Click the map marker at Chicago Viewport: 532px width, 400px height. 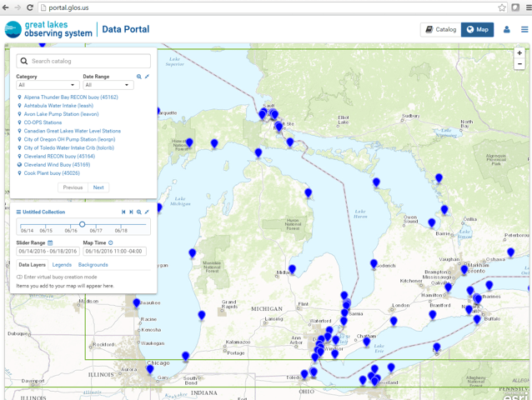pyautogui.click(x=150, y=369)
